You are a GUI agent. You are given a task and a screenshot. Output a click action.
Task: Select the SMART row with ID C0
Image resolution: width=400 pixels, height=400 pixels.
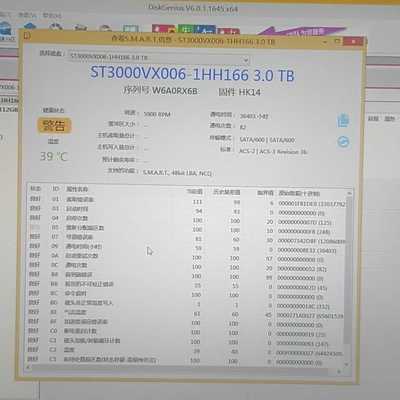(x=187, y=332)
